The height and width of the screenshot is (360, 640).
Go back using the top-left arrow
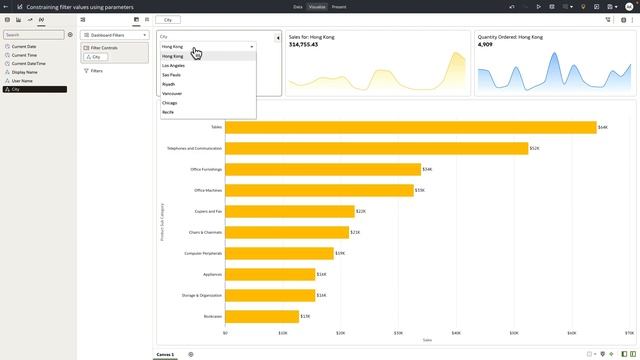click(x=6, y=7)
